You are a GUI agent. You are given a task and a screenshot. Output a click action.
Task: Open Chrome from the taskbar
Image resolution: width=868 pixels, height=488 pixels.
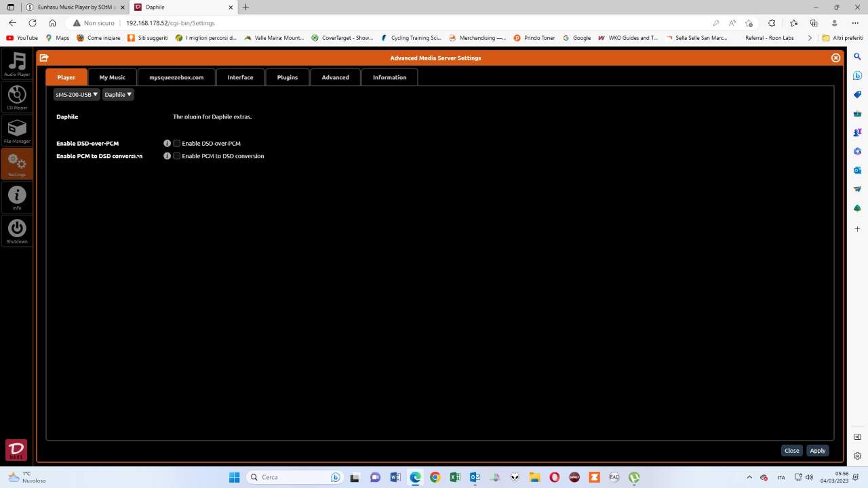point(435,477)
